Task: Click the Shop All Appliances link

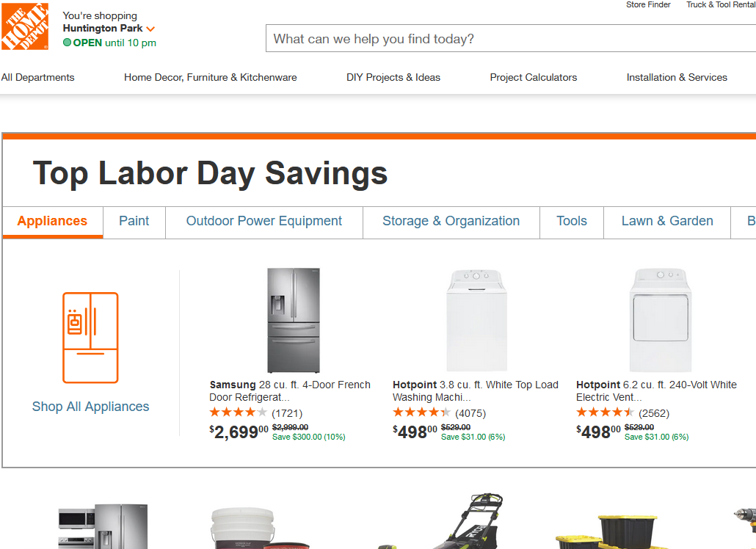Action: 90,407
